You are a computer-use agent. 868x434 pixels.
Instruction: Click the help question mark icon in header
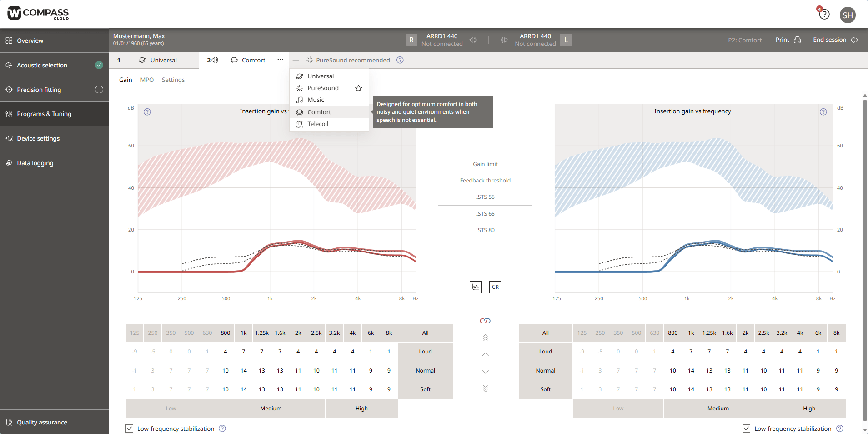coord(824,15)
